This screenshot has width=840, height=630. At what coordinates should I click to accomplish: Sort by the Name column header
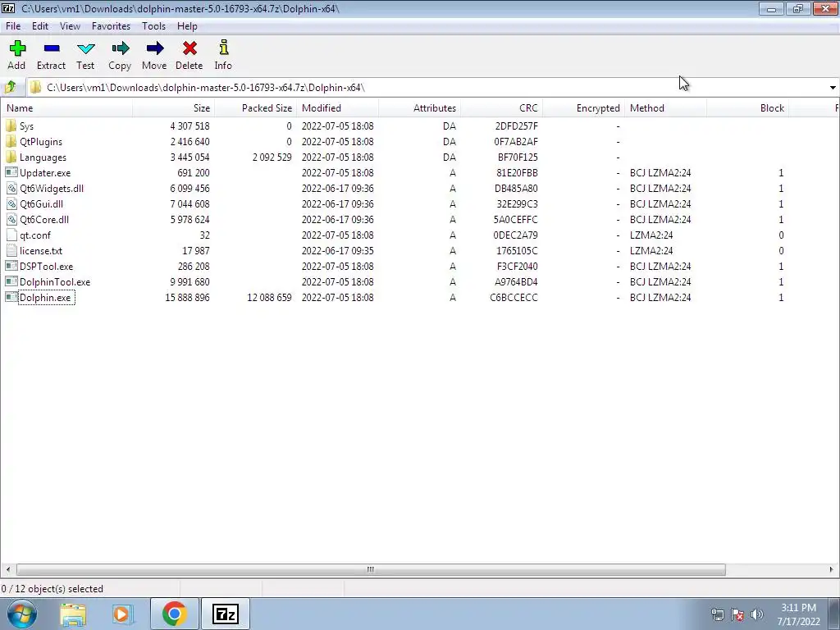(66, 107)
